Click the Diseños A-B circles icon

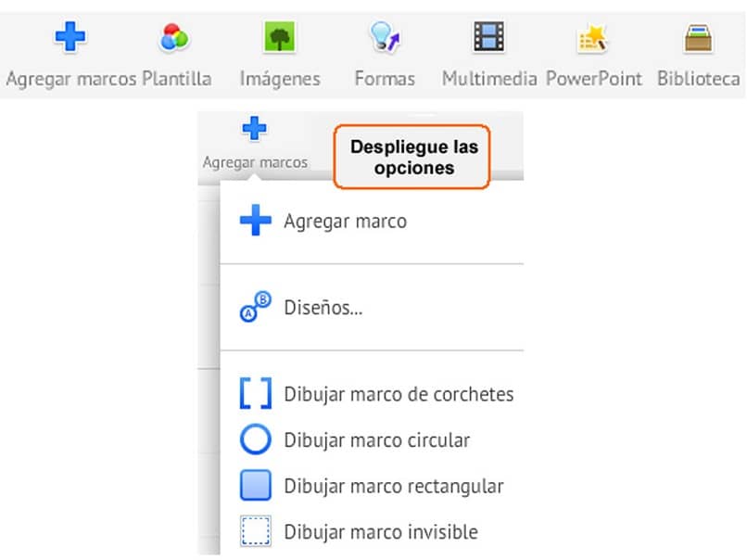pos(256,308)
